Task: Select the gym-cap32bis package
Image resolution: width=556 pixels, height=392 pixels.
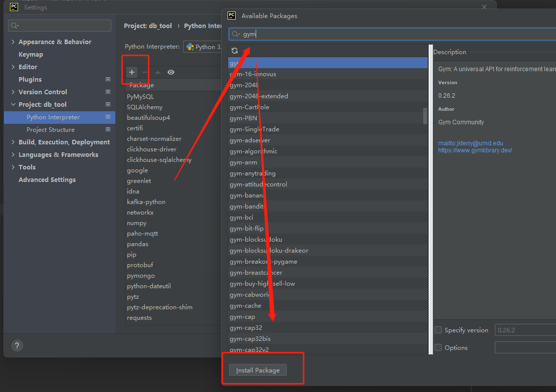Action: click(328, 338)
